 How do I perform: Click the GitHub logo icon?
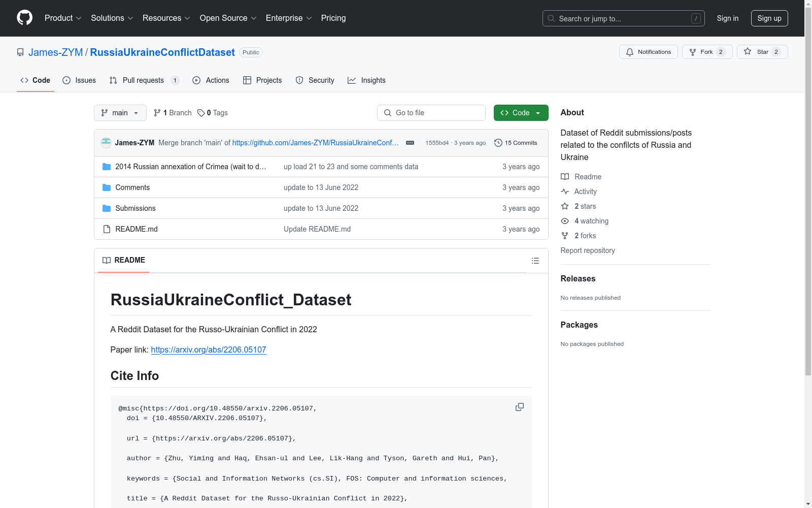pos(24,18)
